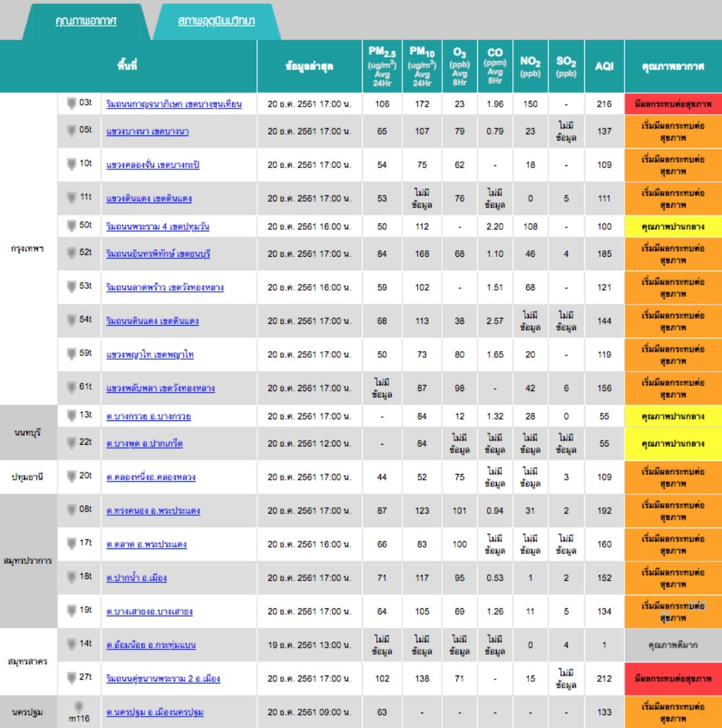
Task: Open the ต.บางเสาธงอ.บางเสาธง station link
Action: click(149, 612)
